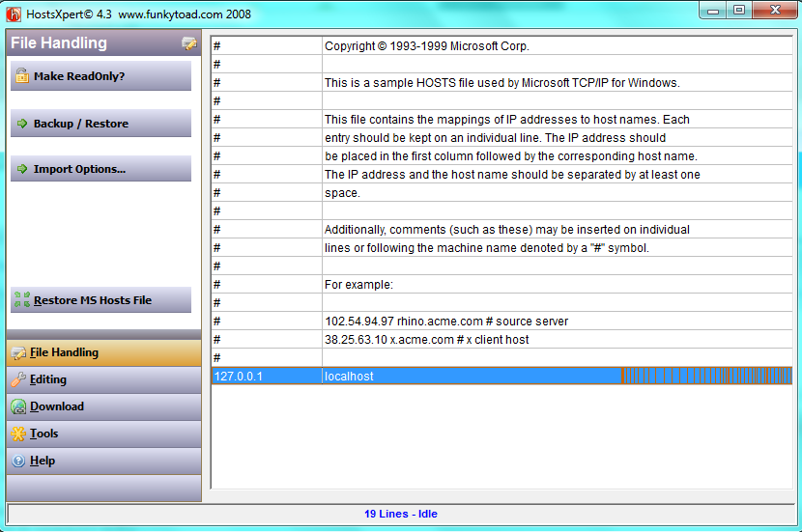Click the notepad icon next to File Handling tab
802x532 pixels.
[19, 352]
